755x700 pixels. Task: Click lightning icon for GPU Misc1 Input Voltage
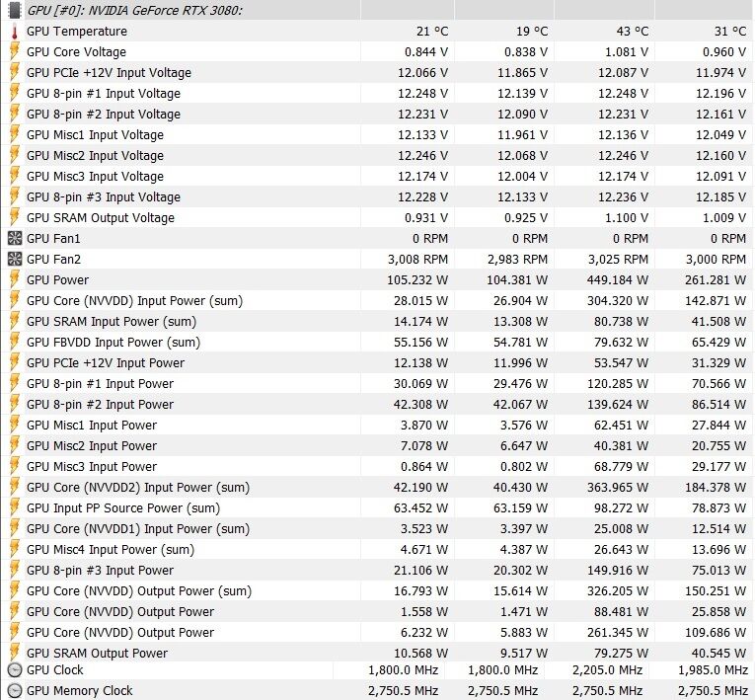click(15, 135)
